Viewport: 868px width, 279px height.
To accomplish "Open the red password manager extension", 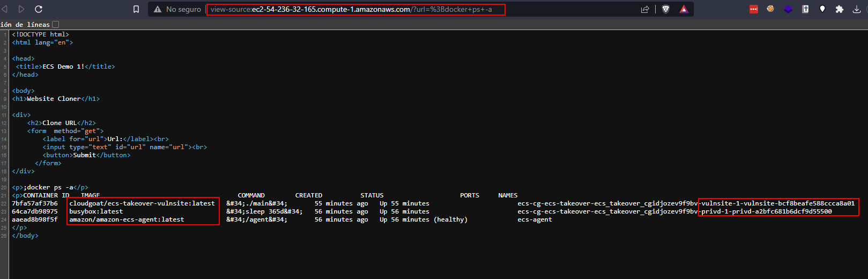I will pyautogui.click(x=753, y=9).
